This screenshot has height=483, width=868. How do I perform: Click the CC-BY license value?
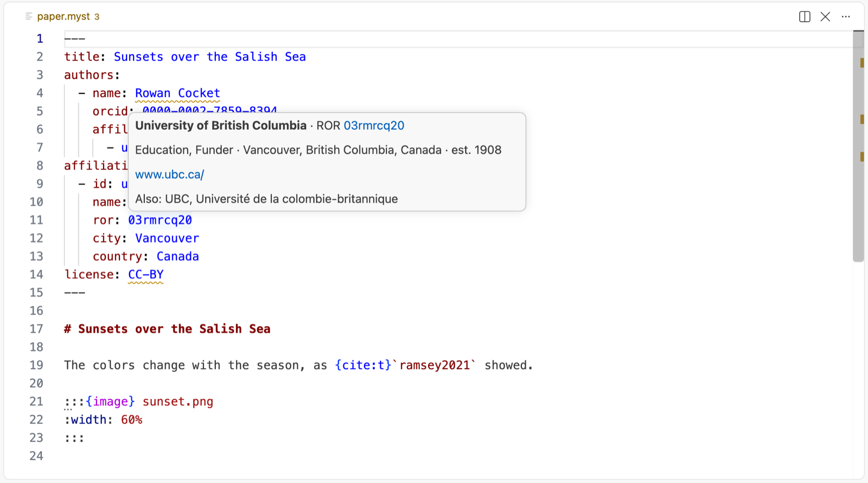145,275
